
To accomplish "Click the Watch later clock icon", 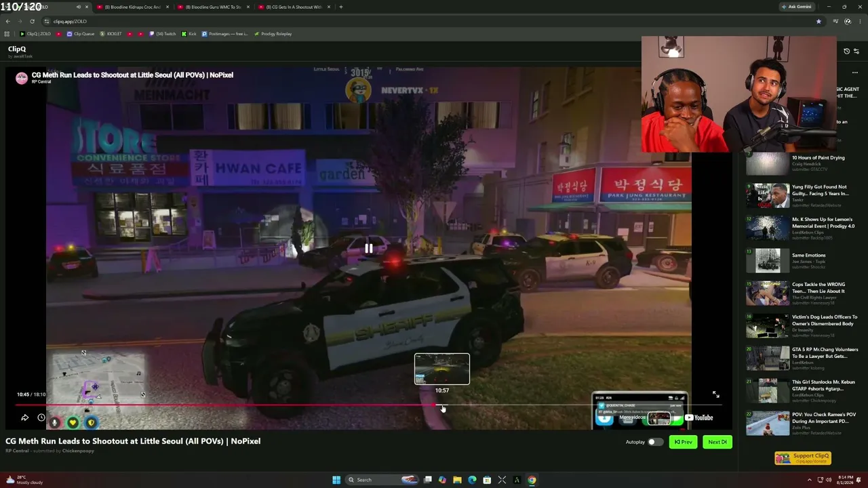I will pos(41,418).
